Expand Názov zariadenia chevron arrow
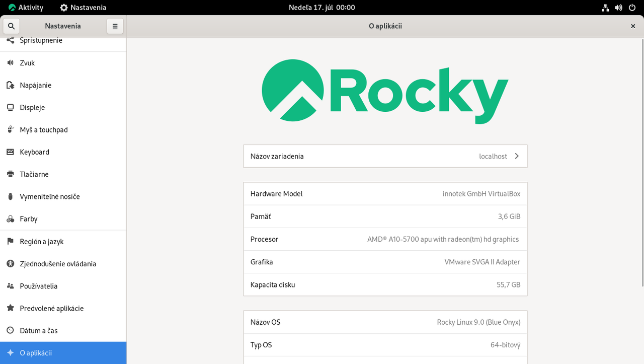 point(517,156)
